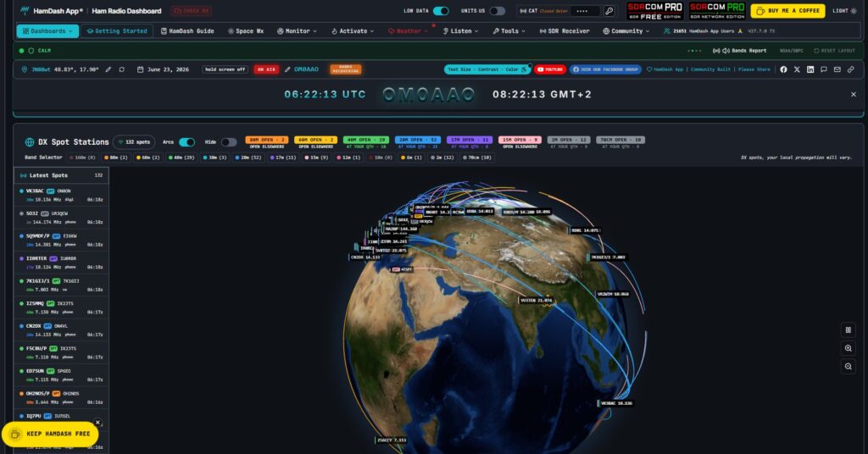Image resolution: width=868 pixels, height=454 pixels.
Task: Open Text Size Contrast Color options
Action: coord(487,69)
